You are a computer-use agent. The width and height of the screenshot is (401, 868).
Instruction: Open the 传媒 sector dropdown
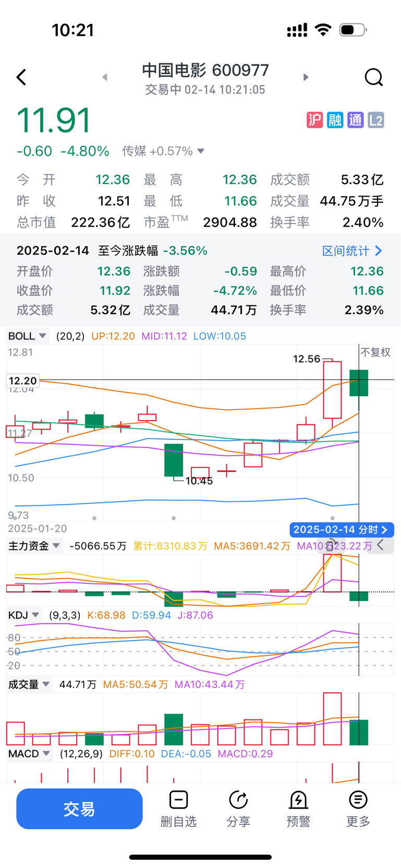coord(163,151)
